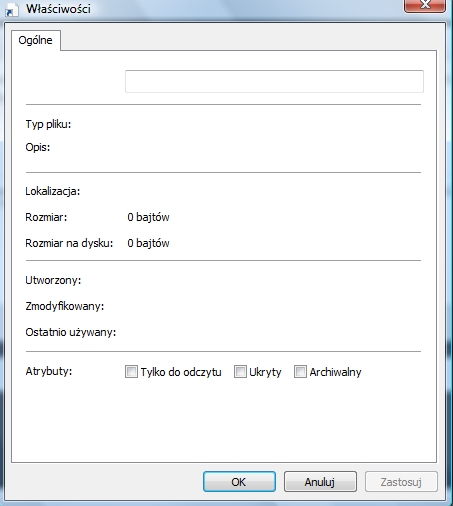This screenshot has width=453, height=506.
Task: Click the greyed-out Zastosuj button
Action: point(401,482)
